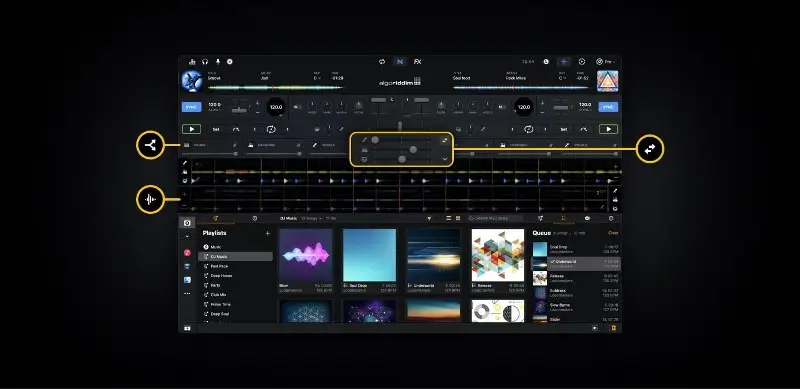The image size is (800, 389).
Task: Click the left deck loop icon
Action: (271, 130)
